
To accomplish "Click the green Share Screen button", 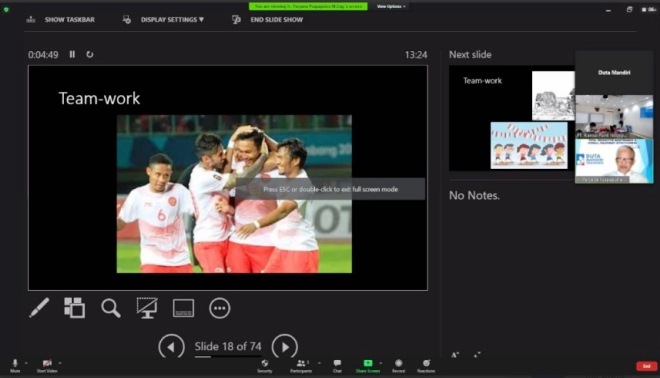I will [x=368, y=366].
